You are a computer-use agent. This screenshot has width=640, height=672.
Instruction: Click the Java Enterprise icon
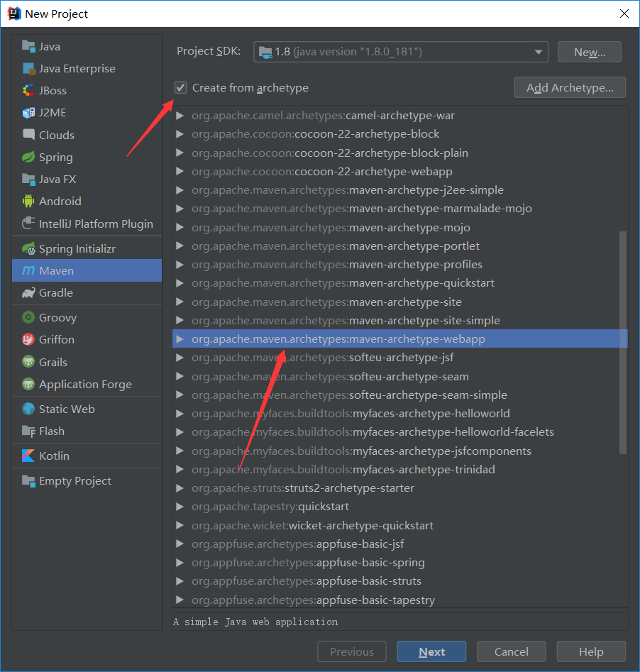(x=28, y=69)
